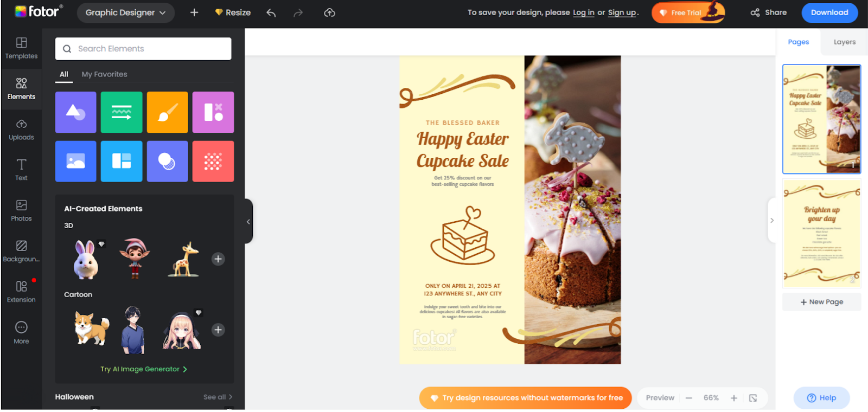Collapse the left elements panel
Viewport: 868px width, 412px height.
coord(248,221)
